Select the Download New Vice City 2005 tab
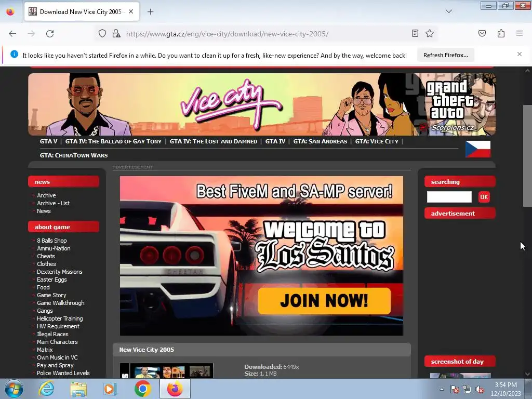 tap(82, 12)
